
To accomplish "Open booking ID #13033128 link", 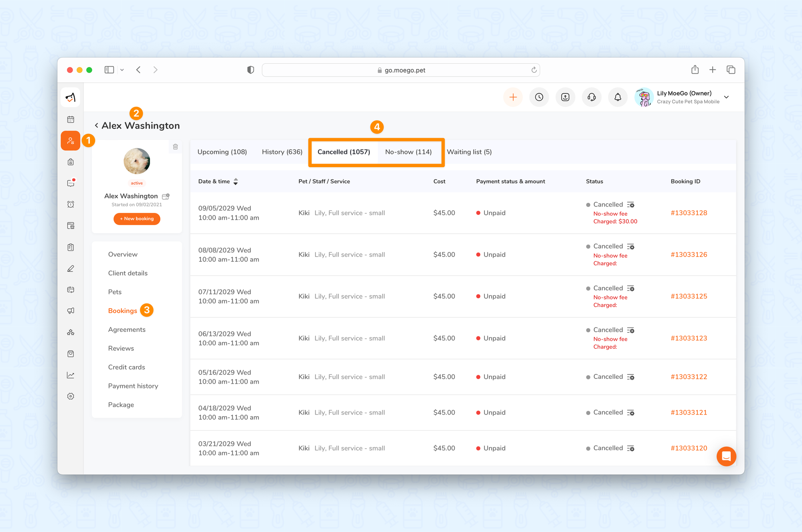I will pyautogui.click(x=689, y=213).
